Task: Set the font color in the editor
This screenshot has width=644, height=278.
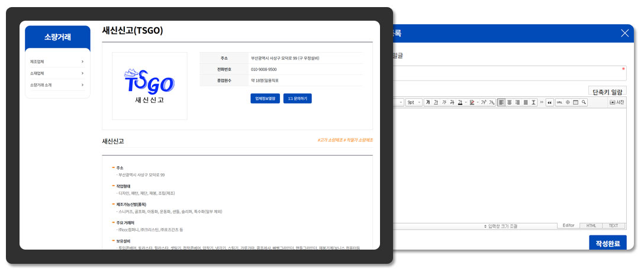Action: click(x=460, y=102)
